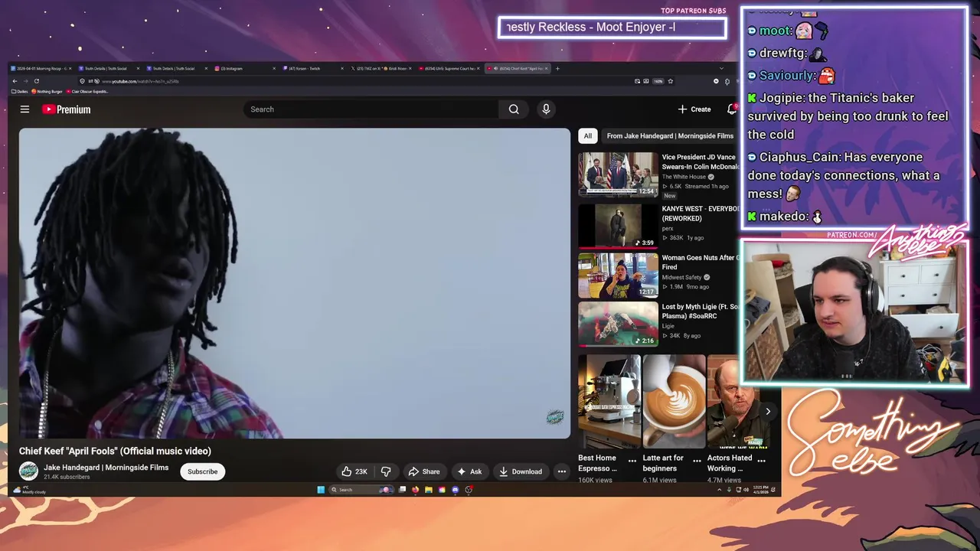The width and height of the screenshot is (980, 551).
Task: Click the Windows taskbar search box
Action: [x=361, y=490]
